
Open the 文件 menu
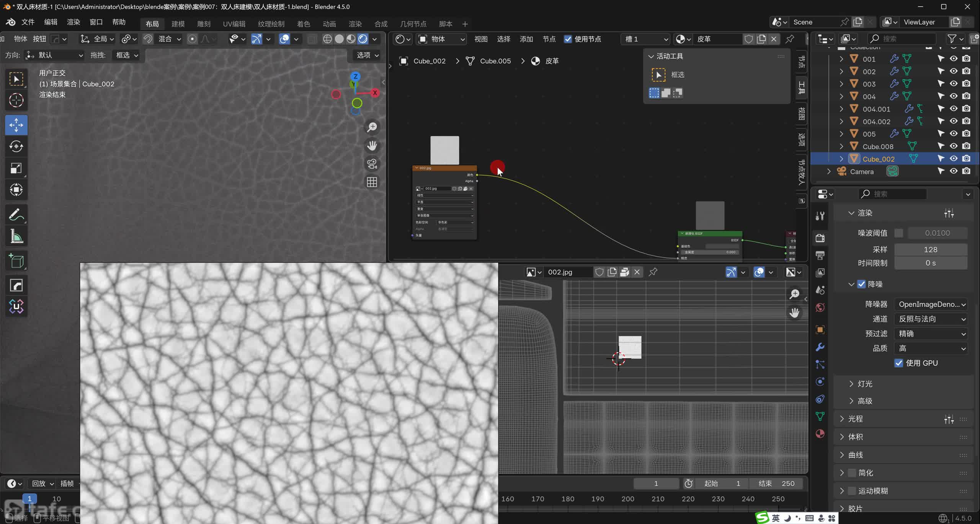click(28, 22)
